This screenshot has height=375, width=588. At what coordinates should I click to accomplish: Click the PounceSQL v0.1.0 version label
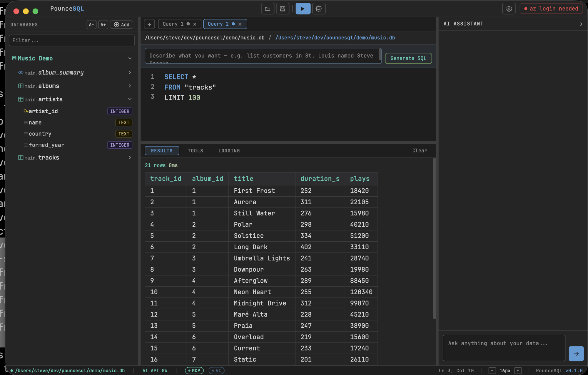(x=559, y=371)
